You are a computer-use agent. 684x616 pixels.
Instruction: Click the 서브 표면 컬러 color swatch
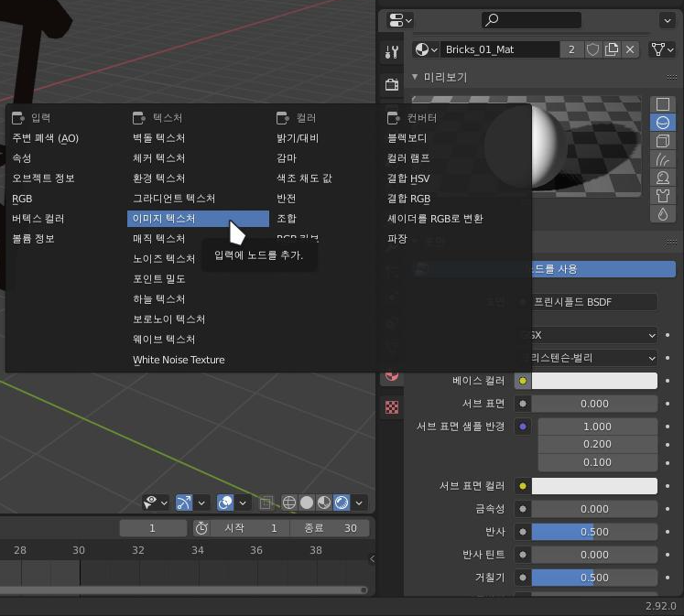coord(594,486)
